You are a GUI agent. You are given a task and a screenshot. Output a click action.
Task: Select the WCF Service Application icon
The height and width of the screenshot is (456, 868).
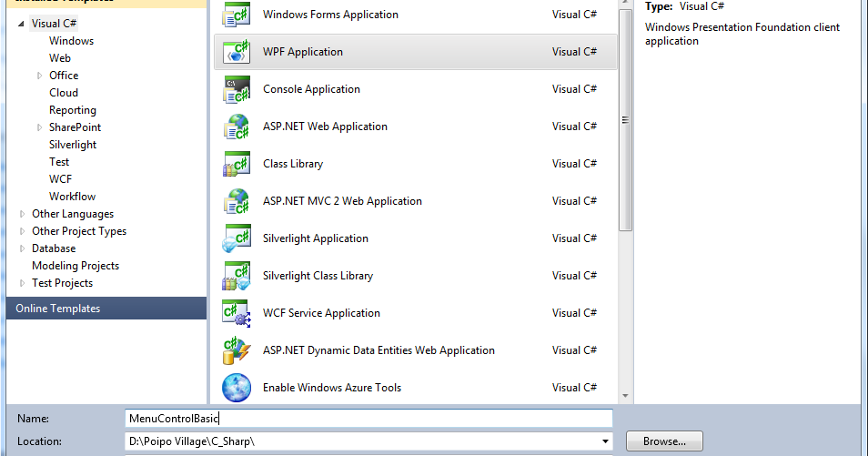click(237, 313)
